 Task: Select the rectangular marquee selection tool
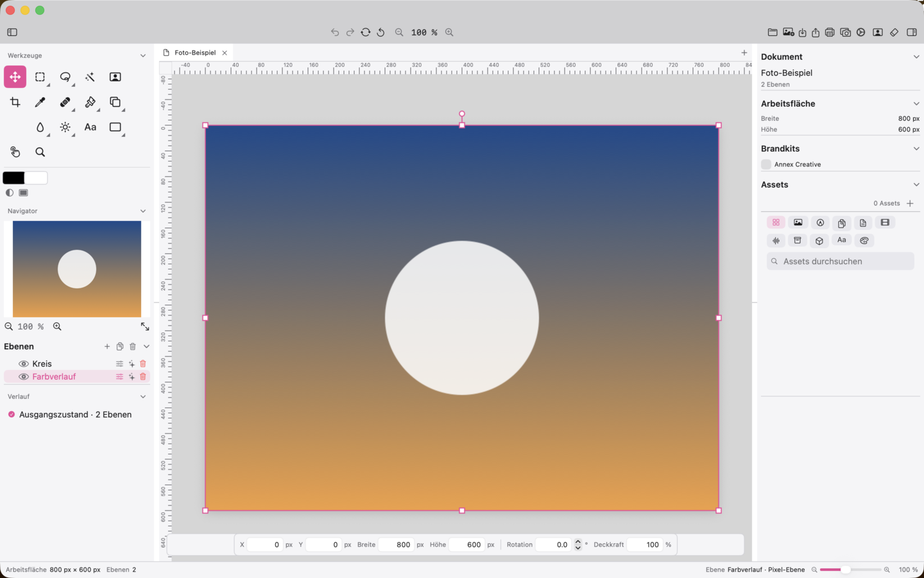click(40, 77)
